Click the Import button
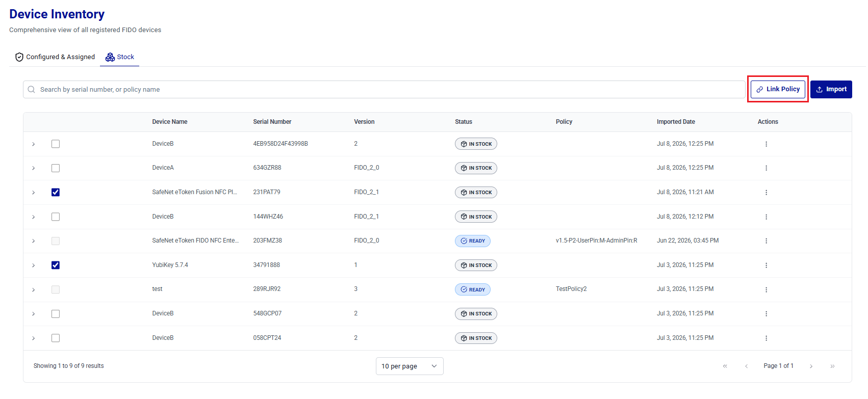The width and height of the screenshot is (868, 399). pos(831,89)
